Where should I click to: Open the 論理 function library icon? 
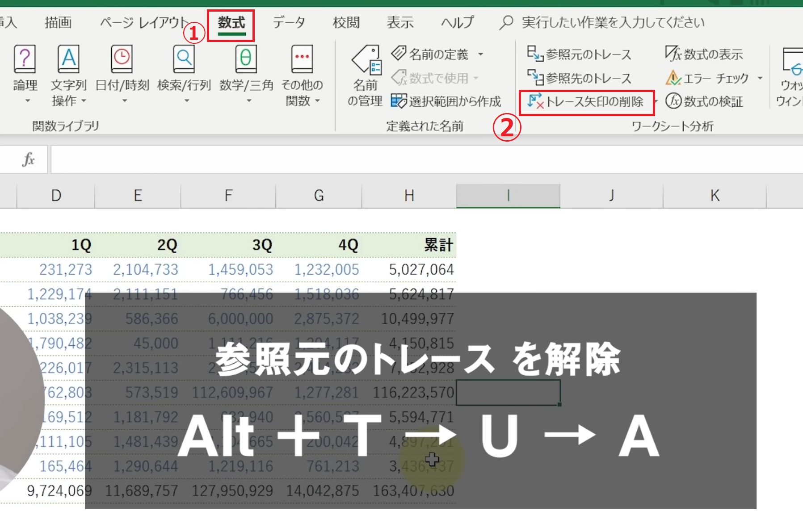tap(25, 59)
